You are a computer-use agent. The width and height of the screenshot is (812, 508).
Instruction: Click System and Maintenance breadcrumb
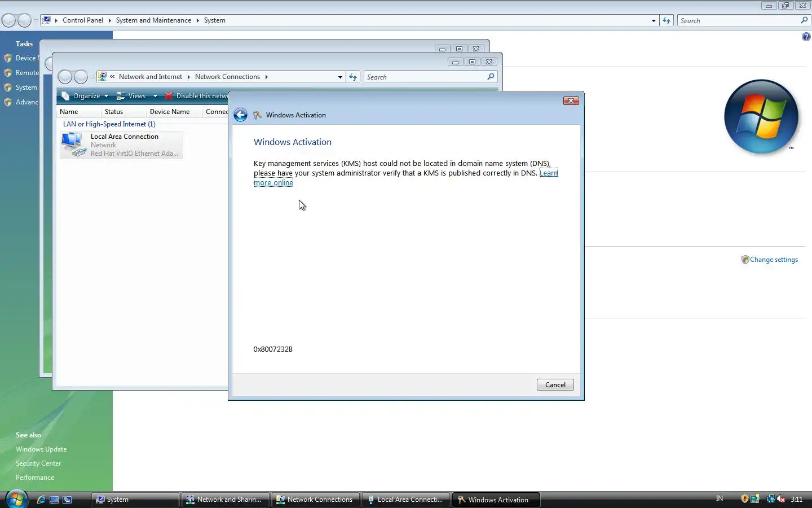coord(153,20)
